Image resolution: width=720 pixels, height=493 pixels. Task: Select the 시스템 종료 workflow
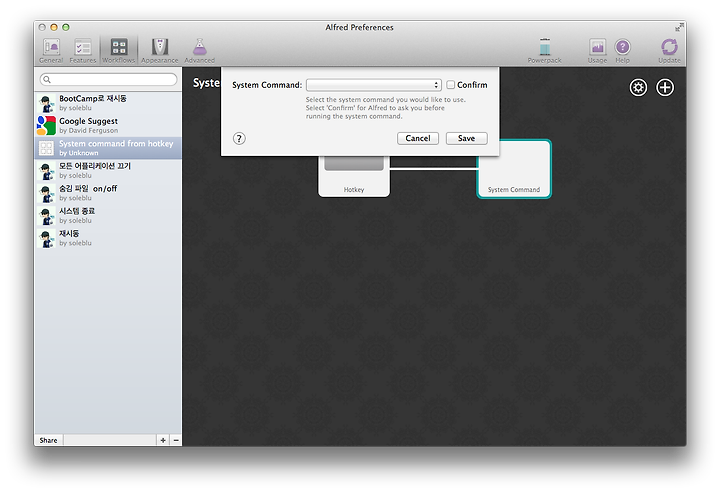108,215
